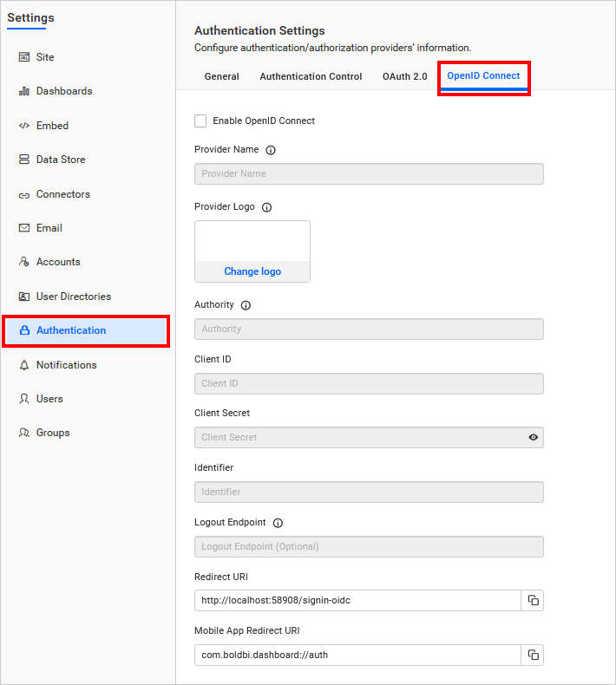This screenshot has width=616, height=685.
Task: Click the Authentication Settings heading
Action: (259, 31)
